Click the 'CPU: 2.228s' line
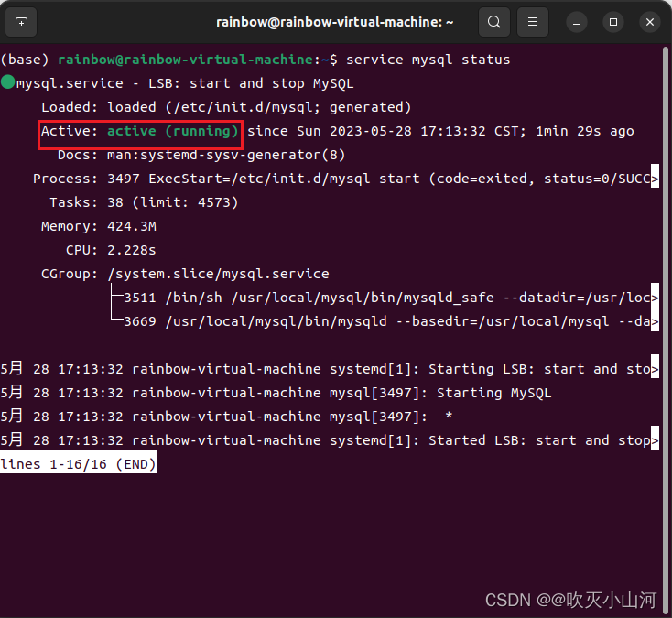The height and width of the screenshot is (618, 672). [111, 250]
